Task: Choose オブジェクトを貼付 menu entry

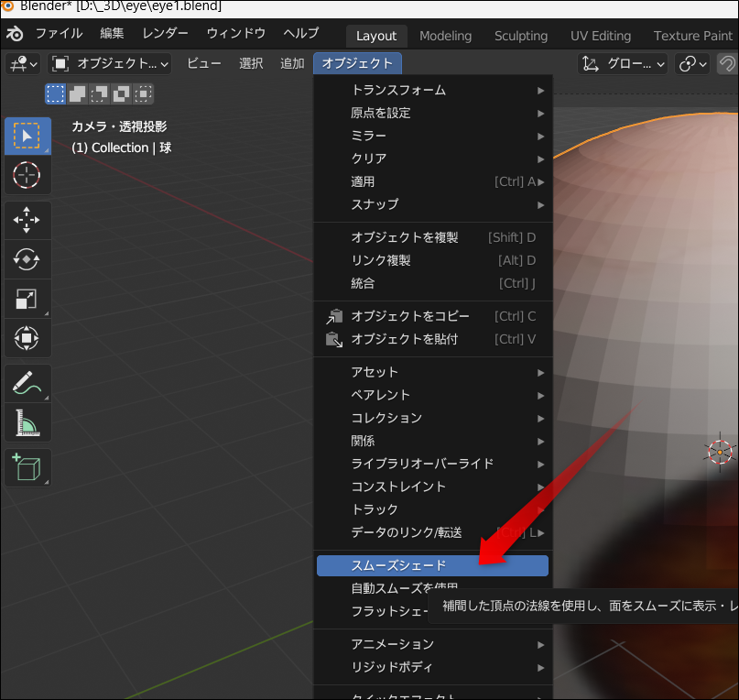Action: [432, 339]
